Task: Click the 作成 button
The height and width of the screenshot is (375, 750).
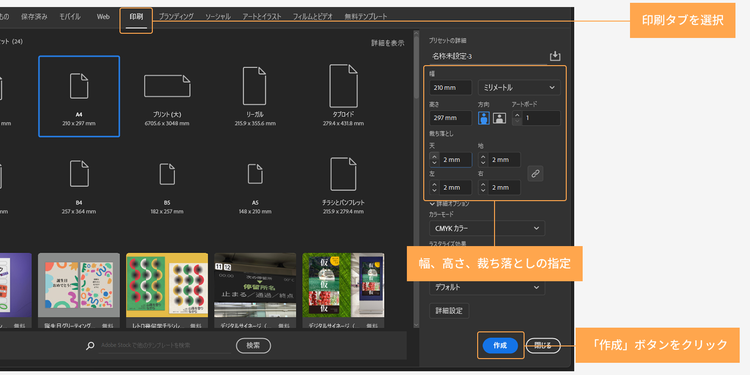Action: (500, 345)
